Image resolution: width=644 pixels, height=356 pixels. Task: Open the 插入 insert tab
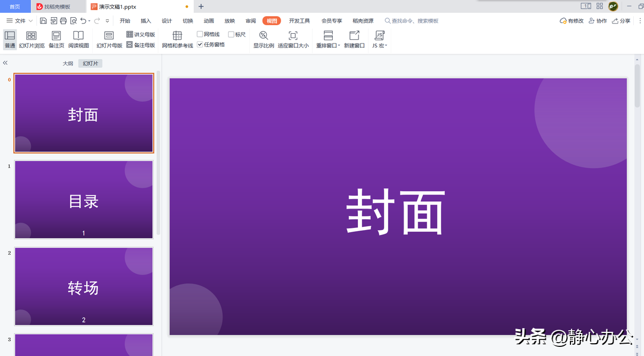click(146, 21)
